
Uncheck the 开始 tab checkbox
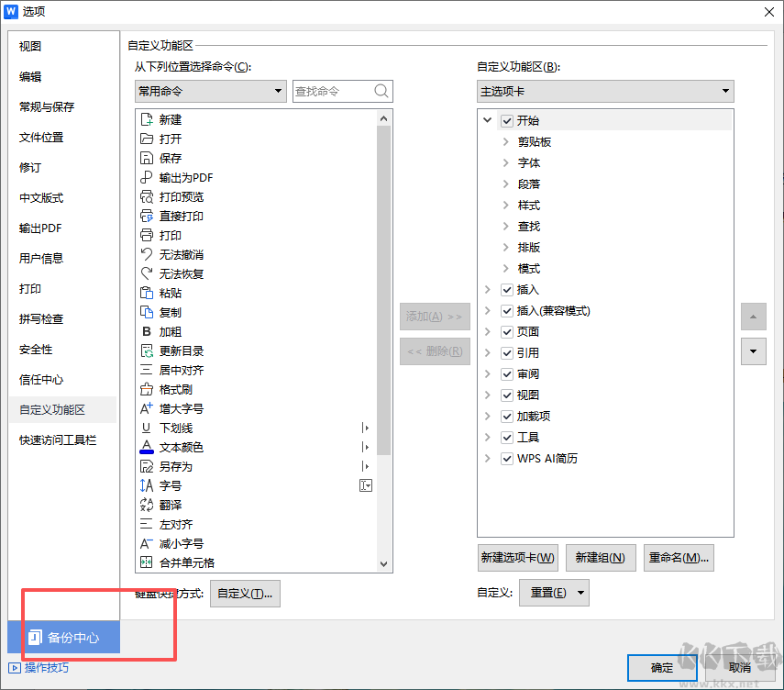coord(507,120)
